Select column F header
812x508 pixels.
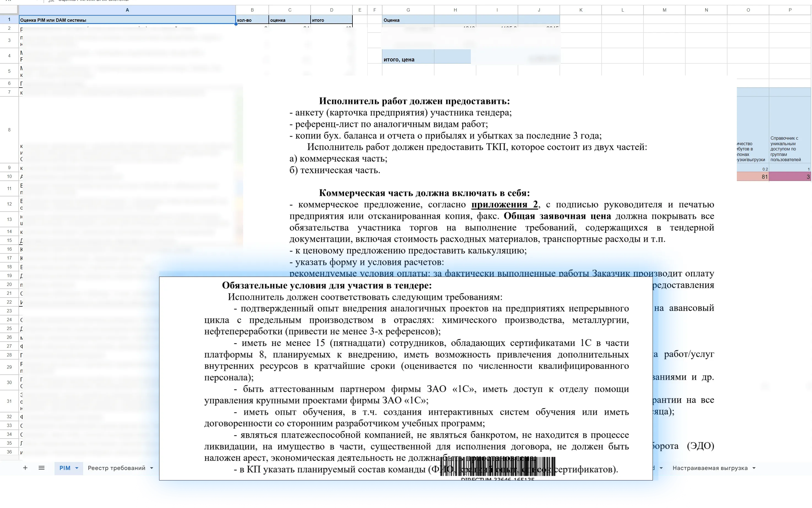tap(375, 10)
